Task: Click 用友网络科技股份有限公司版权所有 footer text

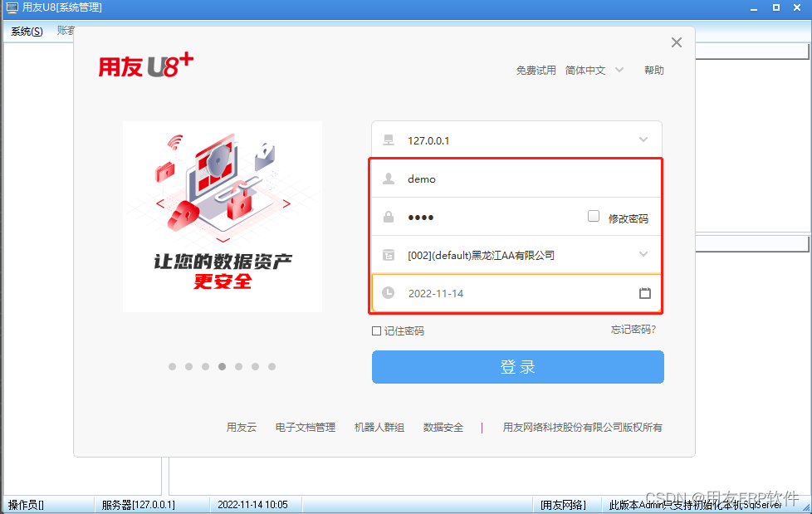Action: tap(583, 428)
